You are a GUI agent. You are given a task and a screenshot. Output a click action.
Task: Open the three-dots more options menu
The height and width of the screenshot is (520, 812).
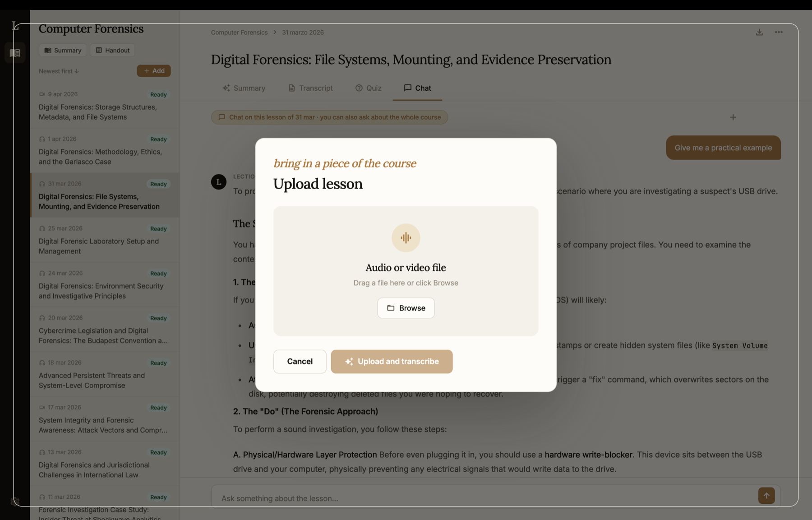click(x=779, y=32)
